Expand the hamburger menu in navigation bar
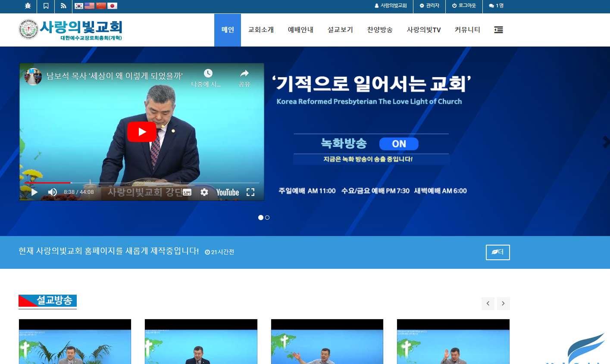This screenshot has height=364, width=610. (498, 30)
